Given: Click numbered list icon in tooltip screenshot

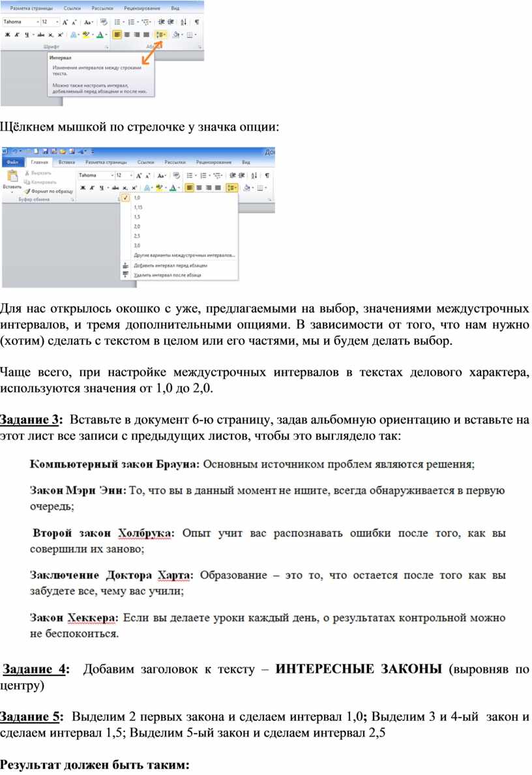Looking at the screenshot, I should [x=132, y=22].
